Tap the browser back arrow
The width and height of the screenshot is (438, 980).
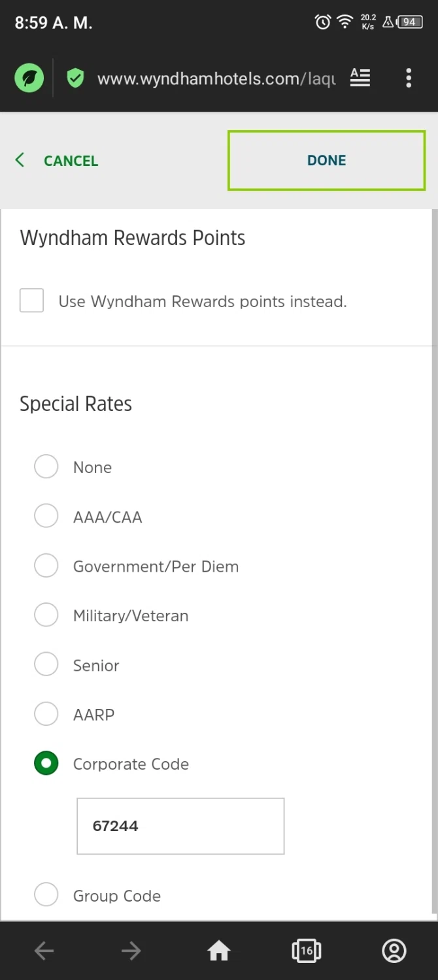pos(44,951)
